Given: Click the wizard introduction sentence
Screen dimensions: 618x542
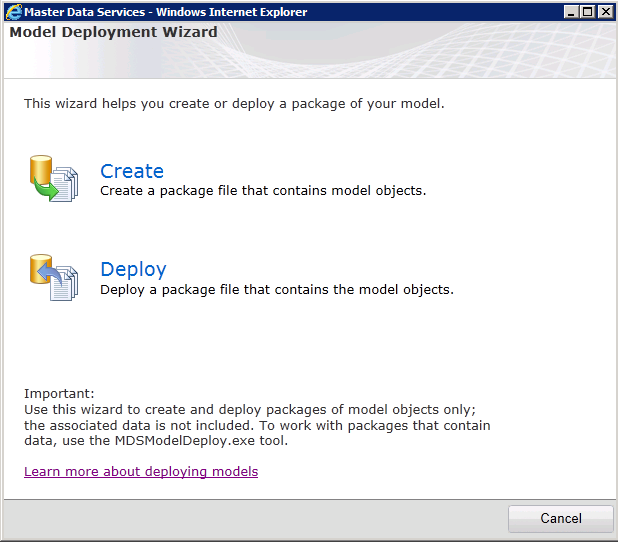Looking at the screenshot, I should [234, 103].
